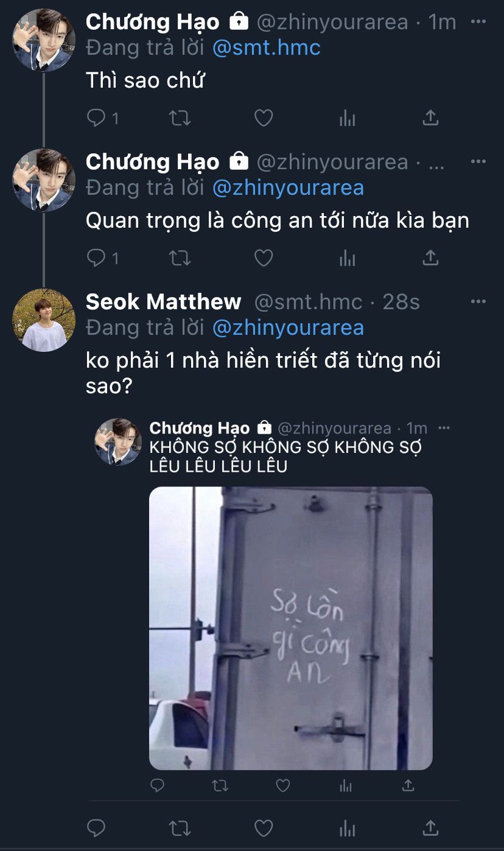Screen dimensions: 504x851
Task: Retweet the "Thì sao chứ" tweet
Action: 180,118
